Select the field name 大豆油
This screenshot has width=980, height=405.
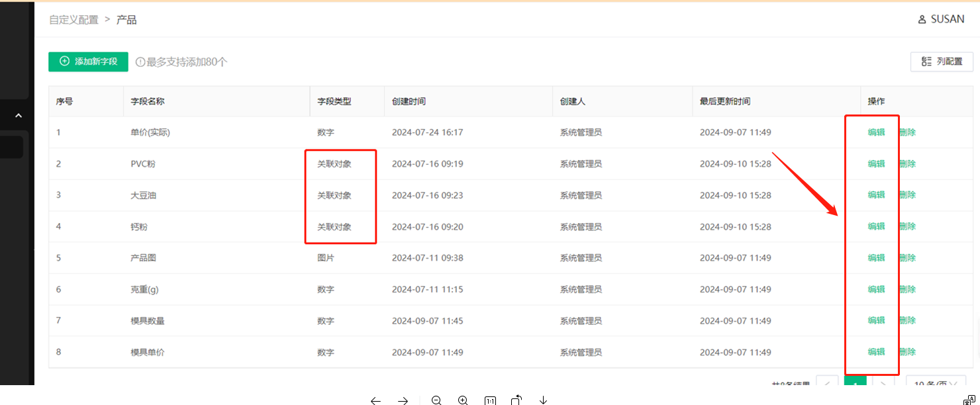pyautogui.click(x=144, y=195)
